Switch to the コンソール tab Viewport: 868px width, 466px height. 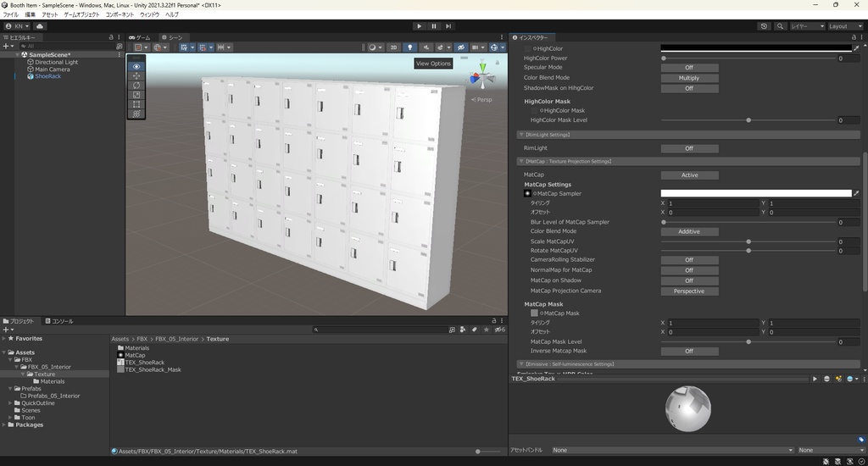(59, 321)
